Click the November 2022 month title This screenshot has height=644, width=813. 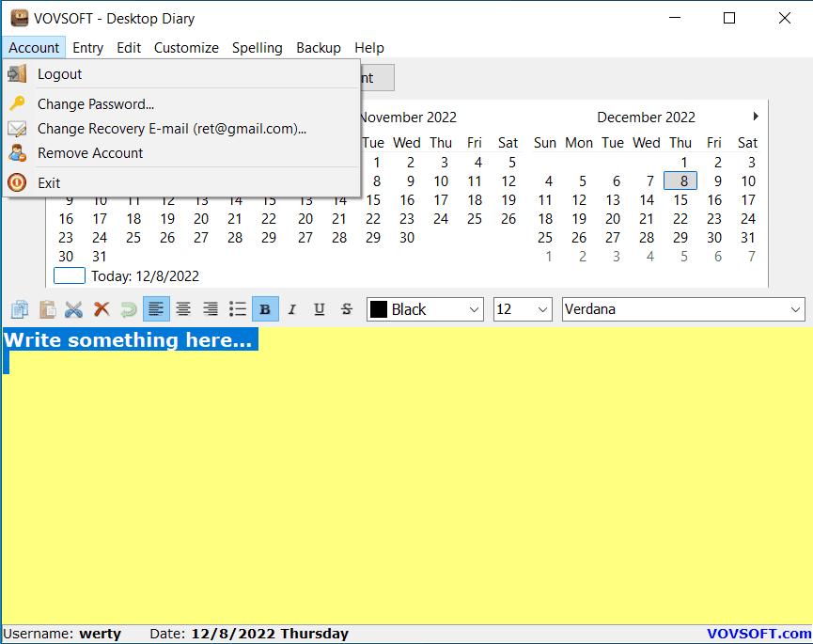tap(409, 118)
